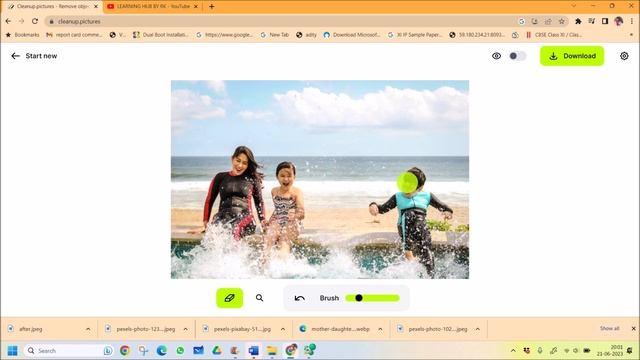Open Microsoft Edge from taskbar
This screenshot has width=640, height=360.
click(x=162, y=351)
